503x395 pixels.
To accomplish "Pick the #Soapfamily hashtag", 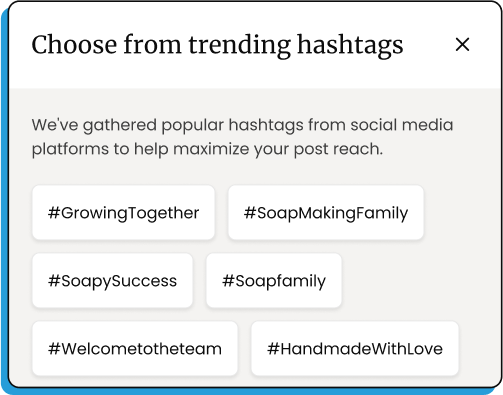I will (274, 281).
